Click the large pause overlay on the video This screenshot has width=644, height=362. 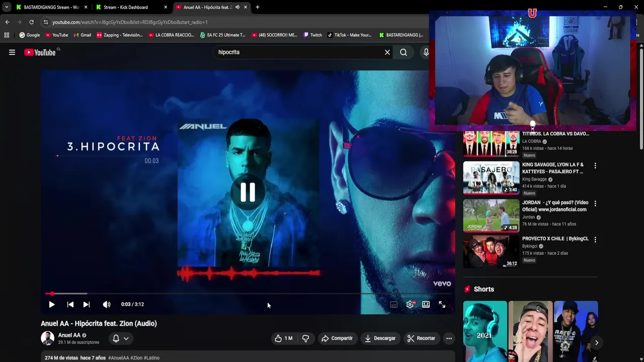248,192
